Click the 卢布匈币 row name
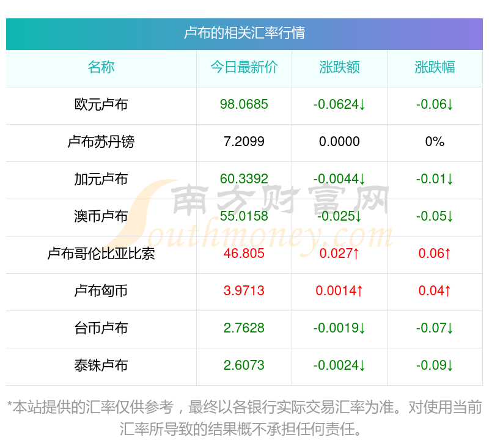 tap(101, 291)
